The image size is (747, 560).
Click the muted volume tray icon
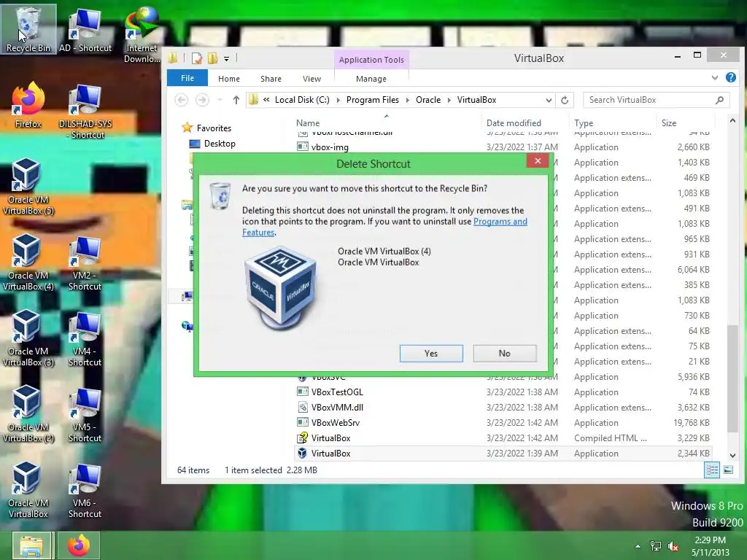coord(673,546)
